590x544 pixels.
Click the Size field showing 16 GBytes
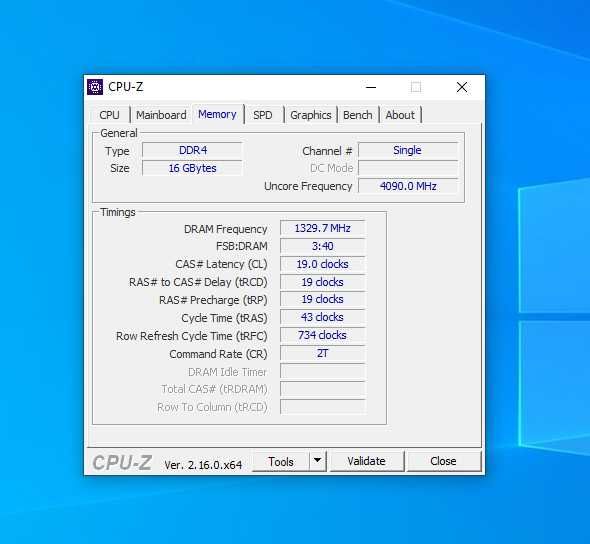[192, 168]
